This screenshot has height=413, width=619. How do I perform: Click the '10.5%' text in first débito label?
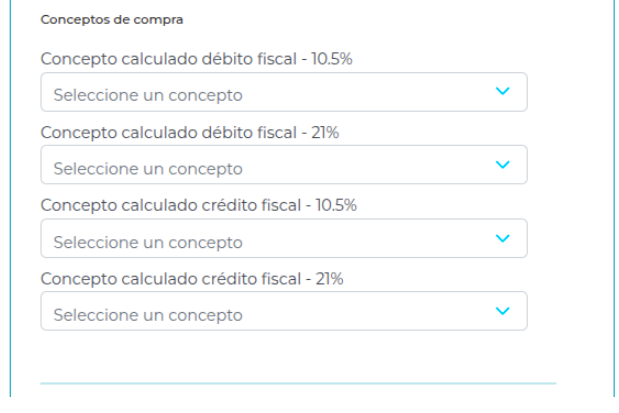(x=333, y=59)
